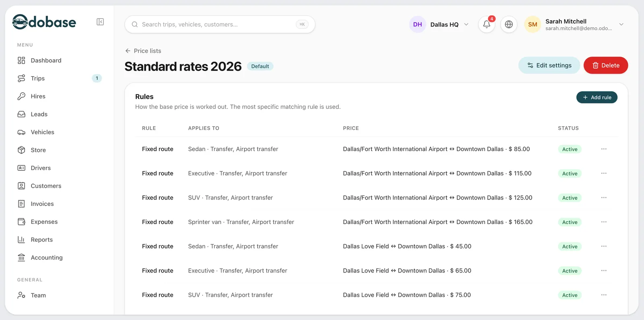Image resolution: width=644 pixels, height=320 pixels.
Task: Go back to Price lists
Action: coord(143,51)
